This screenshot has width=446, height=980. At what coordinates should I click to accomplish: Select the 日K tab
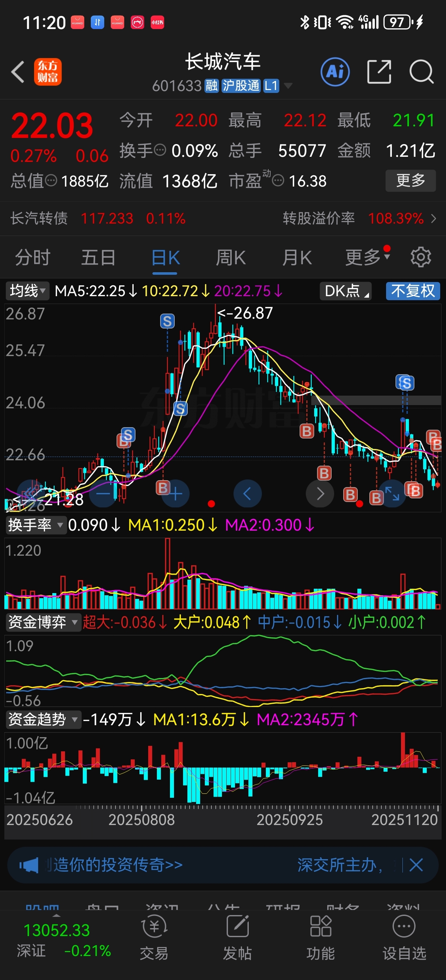tap(166, 258)
